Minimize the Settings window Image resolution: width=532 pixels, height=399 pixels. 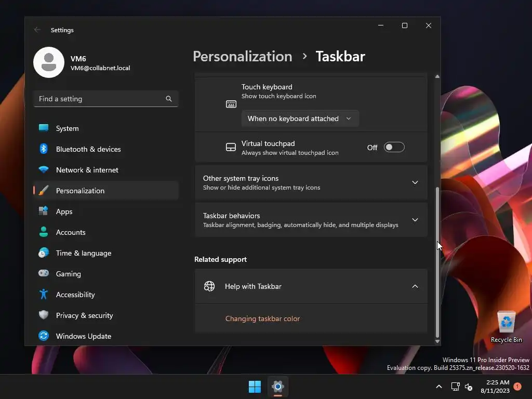pyautogui.click(x=381, y=25)
